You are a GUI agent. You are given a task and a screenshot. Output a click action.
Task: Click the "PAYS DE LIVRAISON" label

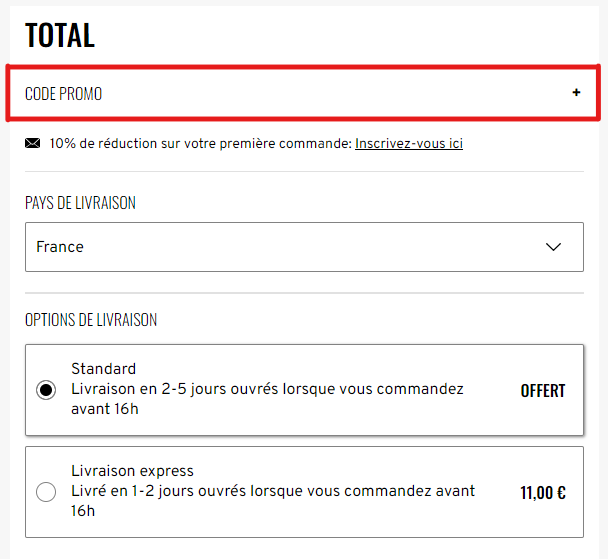80,203
